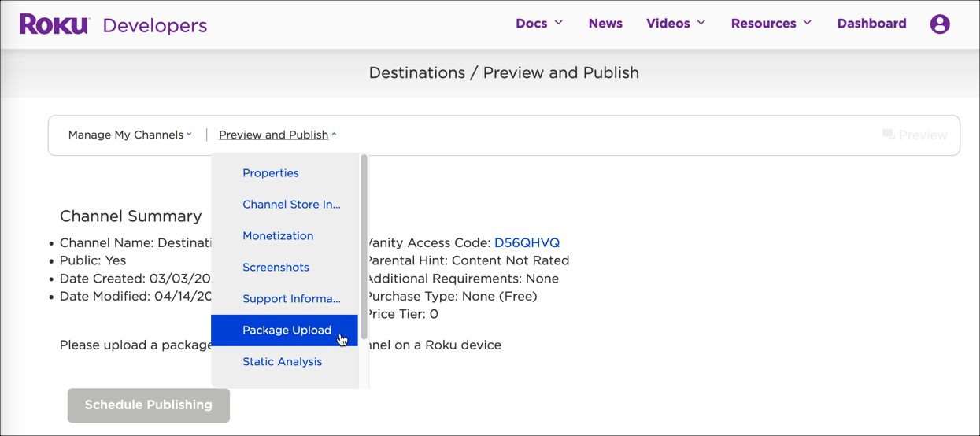Select Channel Store Info menu item
Screen dimensions: 980x436
point(291,205)
